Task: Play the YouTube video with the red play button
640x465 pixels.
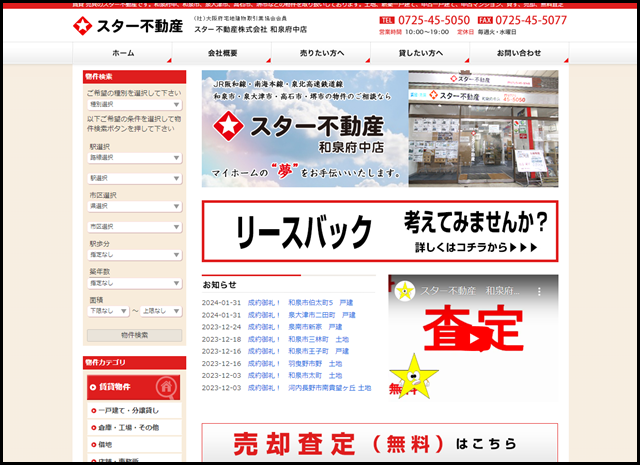Action: (x=474, y=337)
